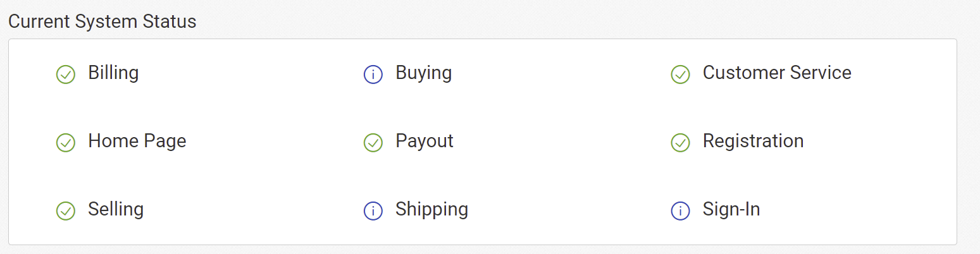The height and width of the screenshot is (254, 980).
Task: Select the checkmark icon for Home Page
Action: (66, 143)
